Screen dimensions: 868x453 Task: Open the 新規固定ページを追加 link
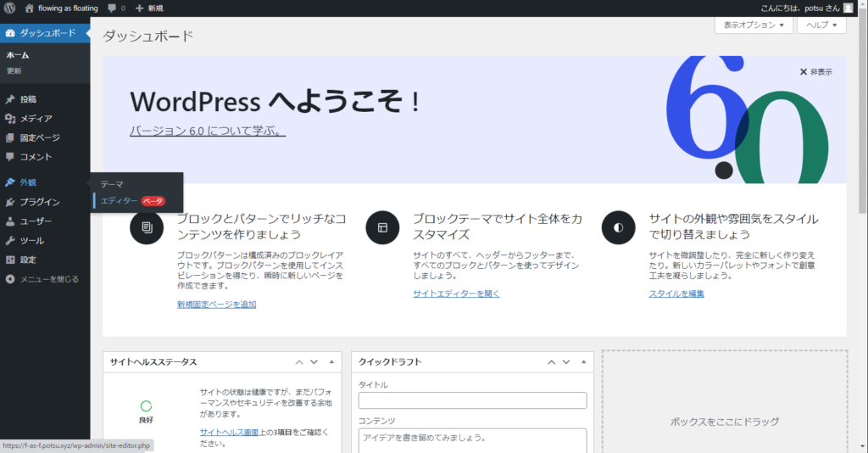tap(216, 305)
